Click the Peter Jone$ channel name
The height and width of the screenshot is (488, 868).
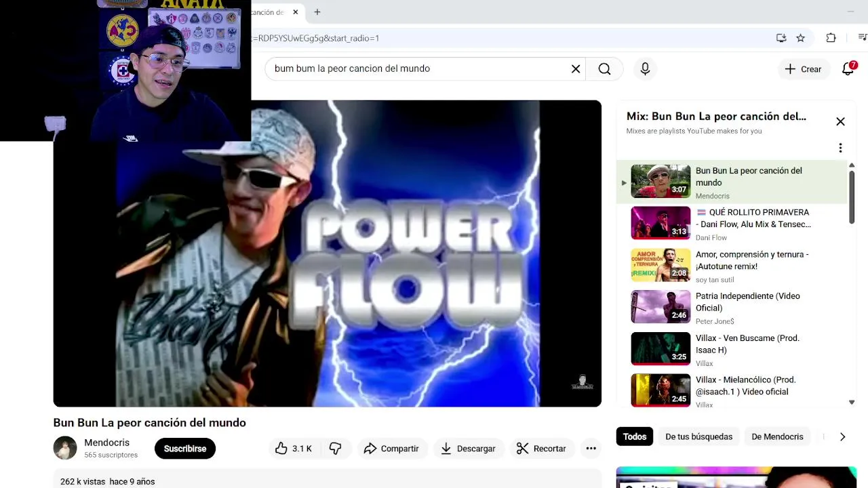[715, 322]
